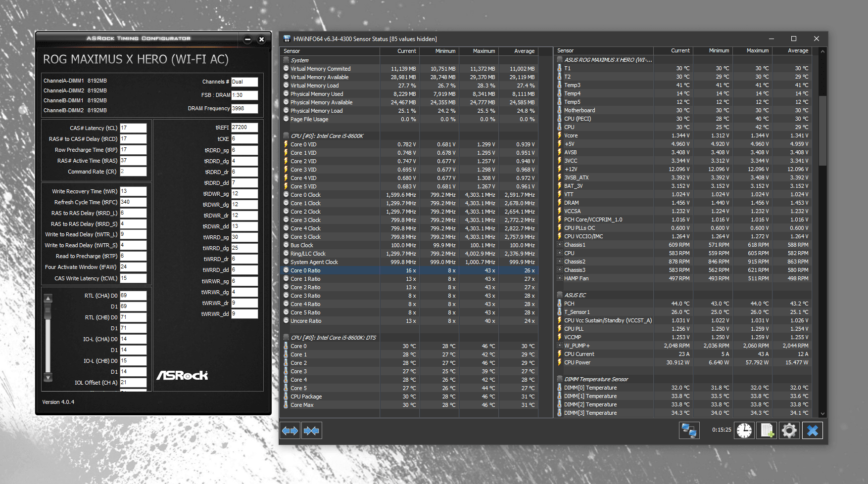Select the CPU Current row
This screenshot has width=868, height=484.
pyautogui.click(x=683, y=354)
